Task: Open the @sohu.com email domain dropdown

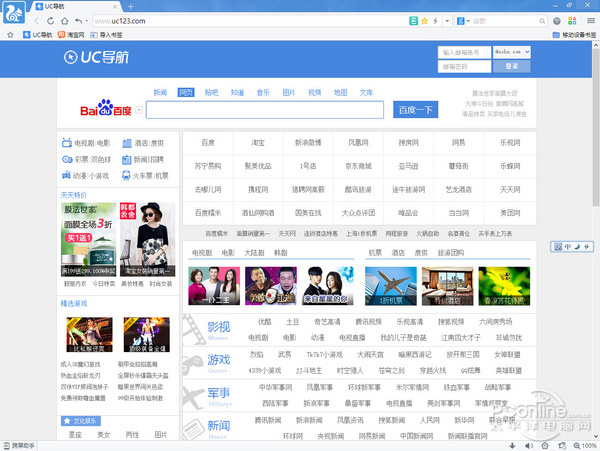Action: pos(512,52)
